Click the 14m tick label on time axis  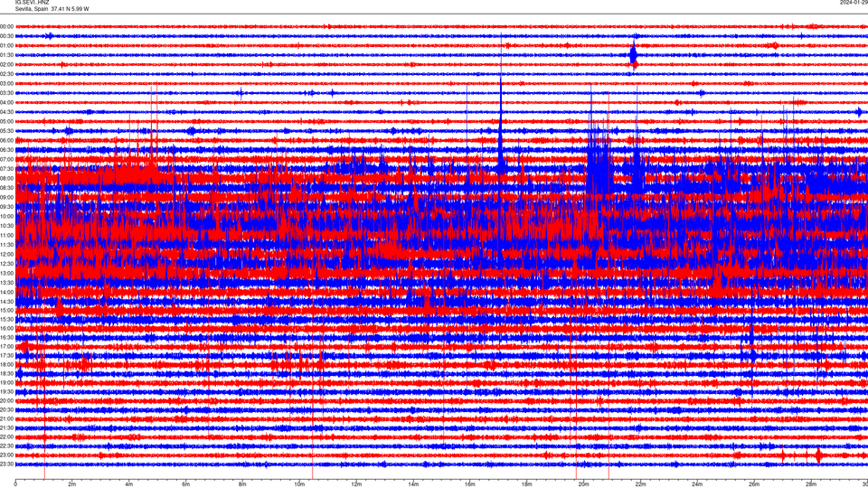click(x=413, y=484)
